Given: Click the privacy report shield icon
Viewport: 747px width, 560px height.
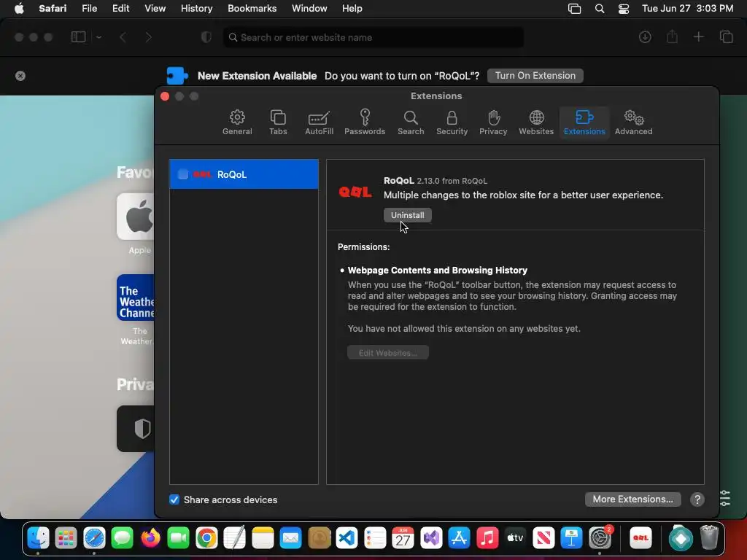Looking at the screenshot, I should click(206, 37).
